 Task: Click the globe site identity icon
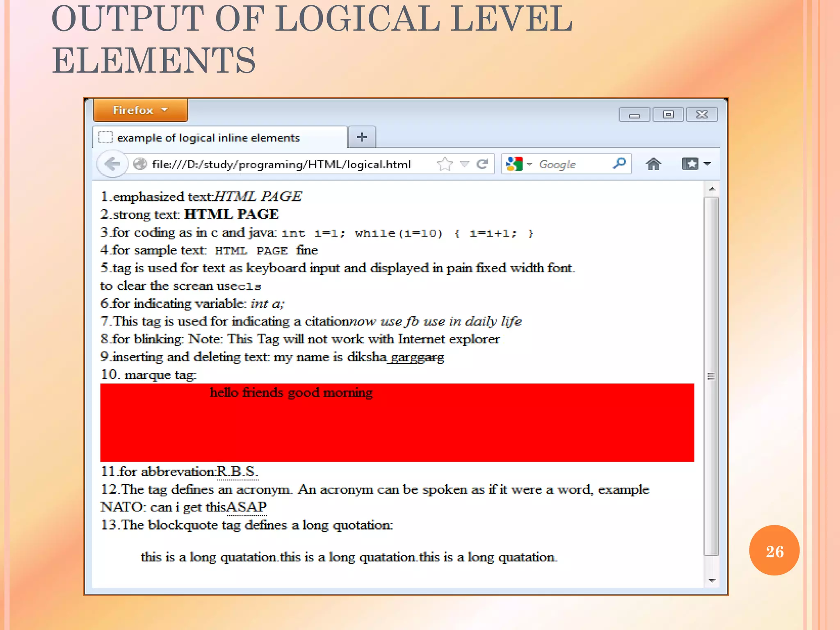coord(140,164)
